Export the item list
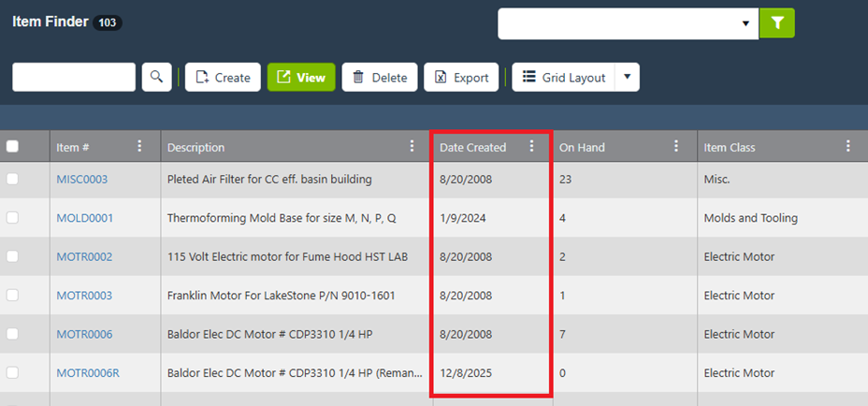868x406 pixels. (461, 77)
